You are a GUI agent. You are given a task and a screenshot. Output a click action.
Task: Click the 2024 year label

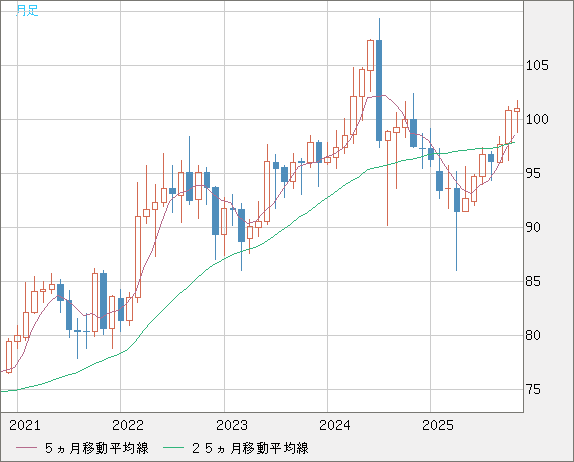coord(335,425)
